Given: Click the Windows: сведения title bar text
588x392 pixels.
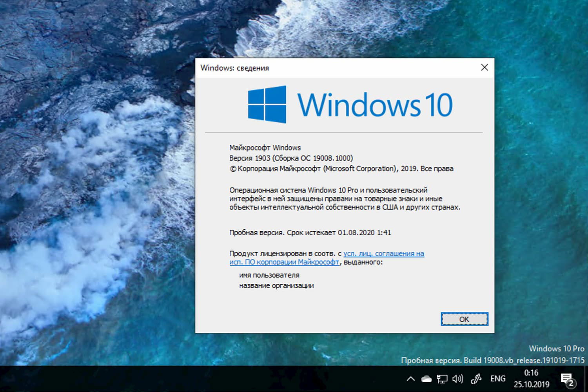Looking at the screenshot, I should tap(235, 68).
